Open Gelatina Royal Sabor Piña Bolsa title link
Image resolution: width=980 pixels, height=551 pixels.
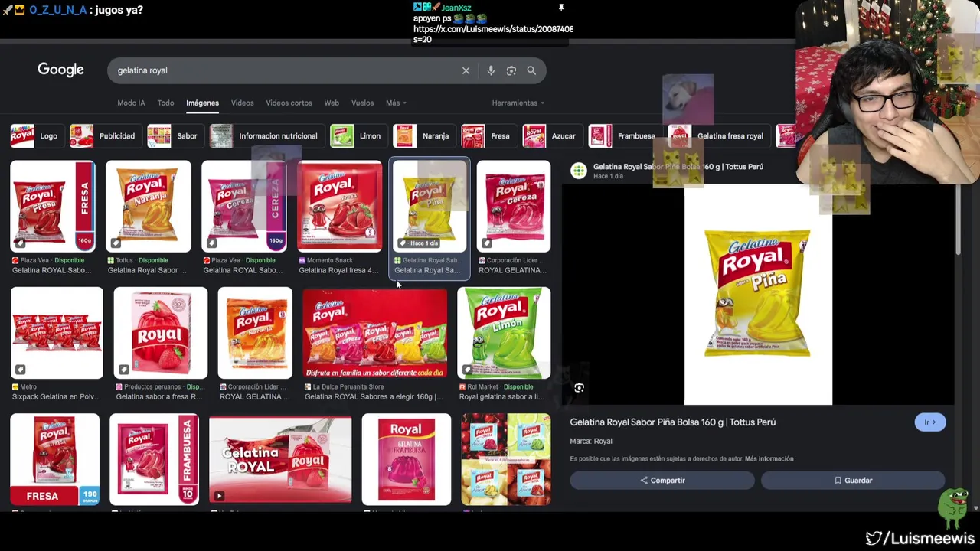[x=672, y=422]
